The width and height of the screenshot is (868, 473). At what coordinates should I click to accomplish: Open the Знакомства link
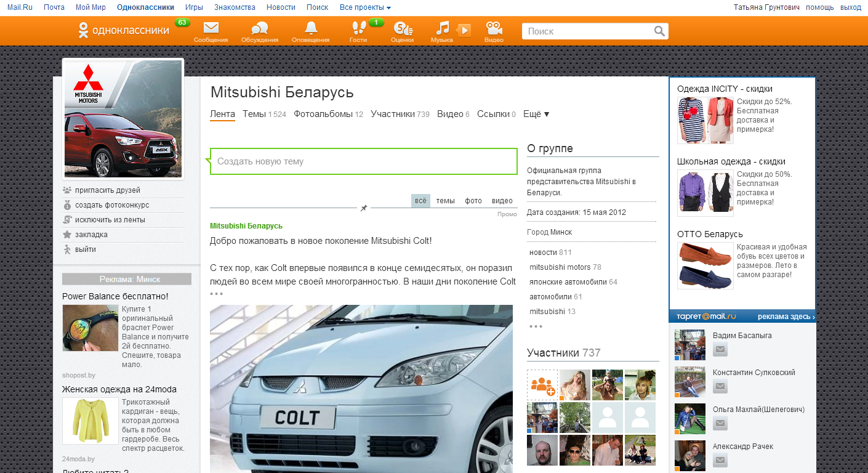click(x=235, y=7)
